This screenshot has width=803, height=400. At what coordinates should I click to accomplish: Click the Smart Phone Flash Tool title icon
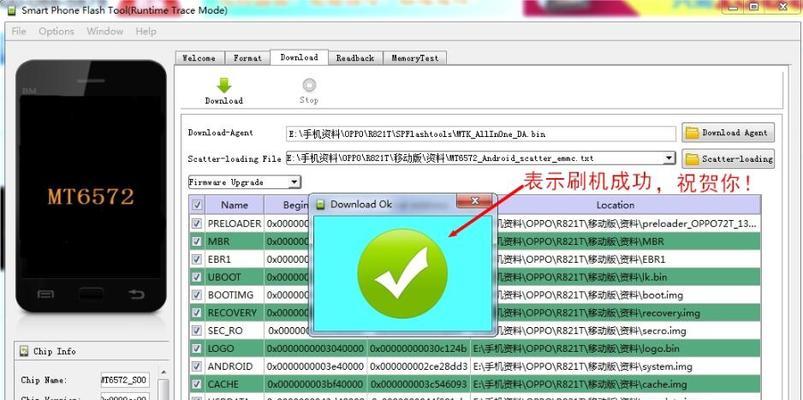12,10
